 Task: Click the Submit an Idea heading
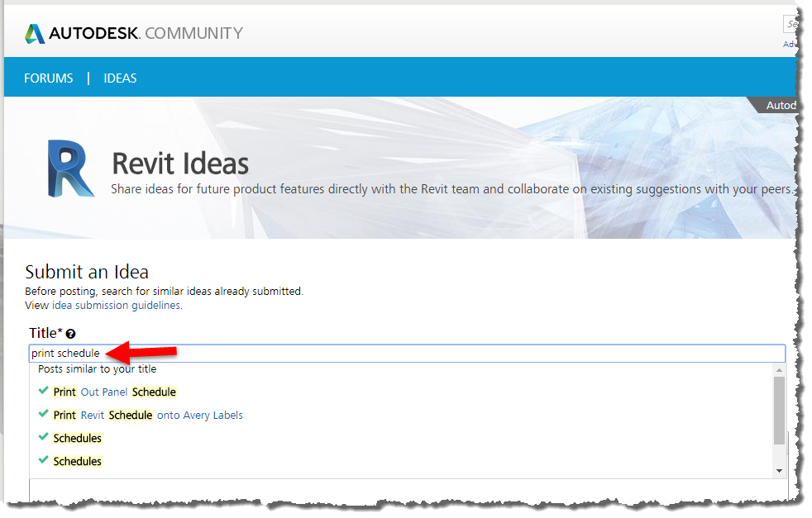click(x=87, y=272)
